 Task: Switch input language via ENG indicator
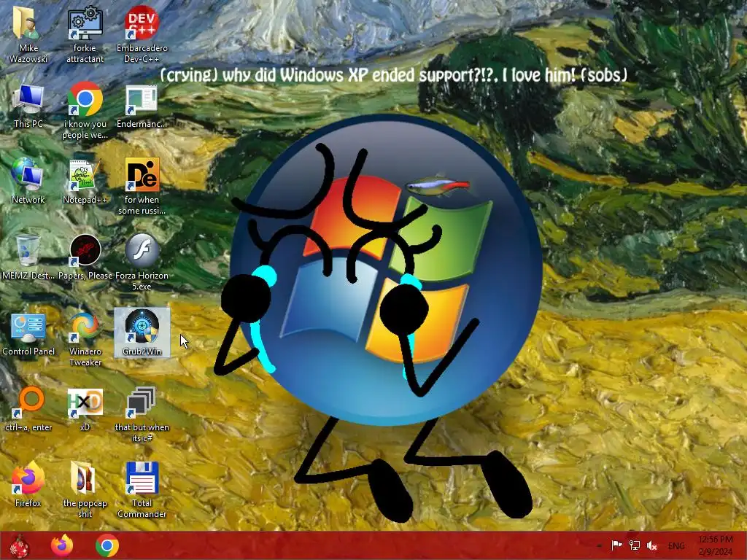[676, 545]
